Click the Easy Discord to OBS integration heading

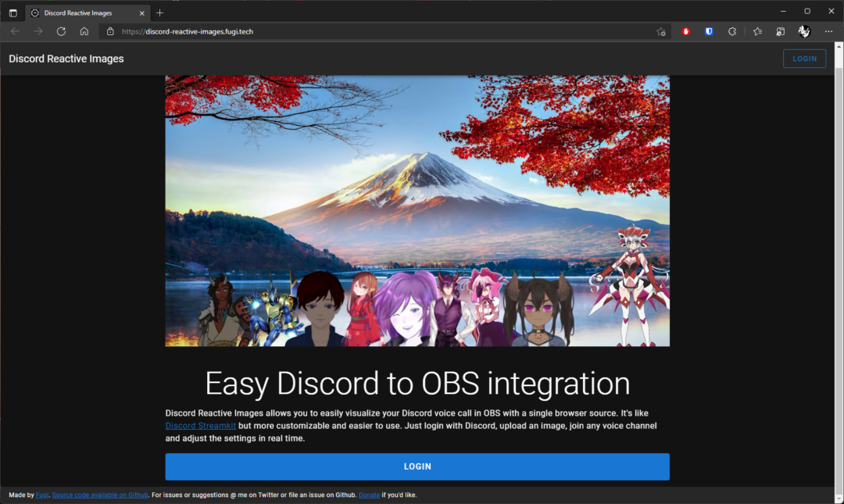(x=417, y=384)
